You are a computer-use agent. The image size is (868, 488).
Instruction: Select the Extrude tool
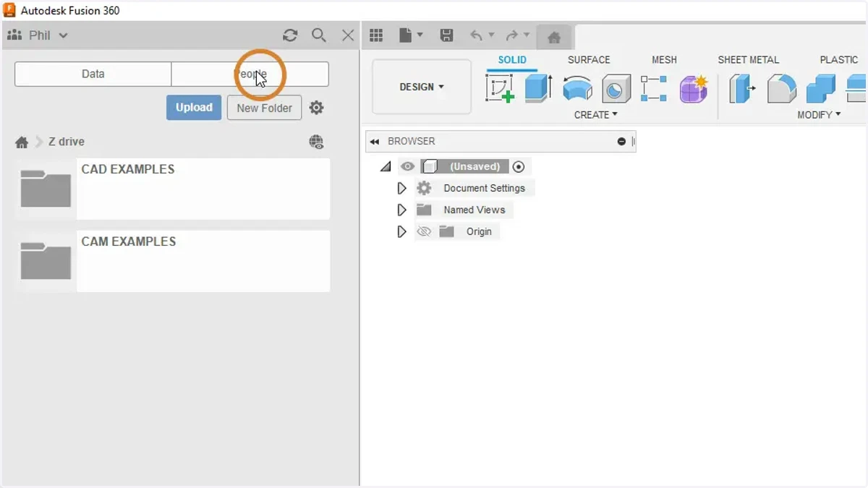(x=538, y=89)
